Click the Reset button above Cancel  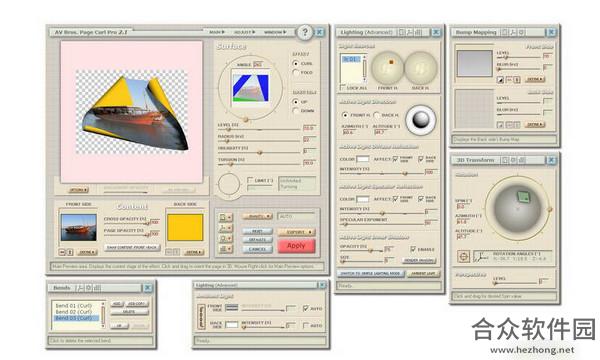click(257, 231)
